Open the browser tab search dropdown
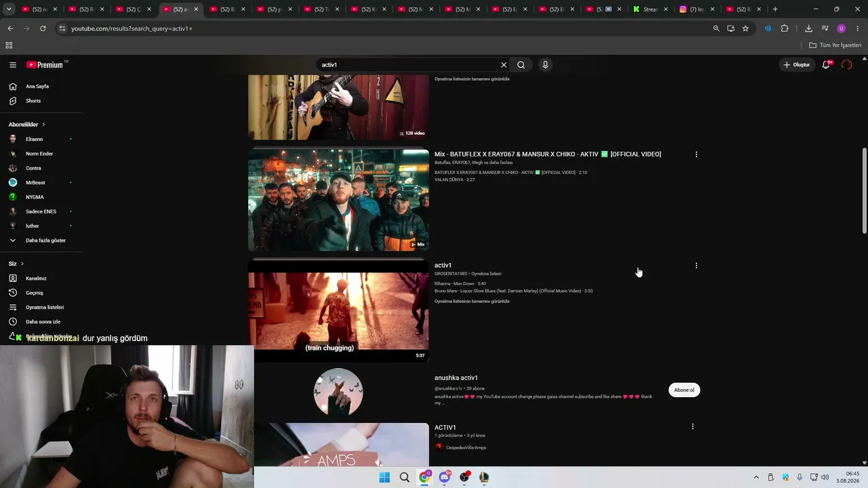The image size is (868, 488). (9, 9)
